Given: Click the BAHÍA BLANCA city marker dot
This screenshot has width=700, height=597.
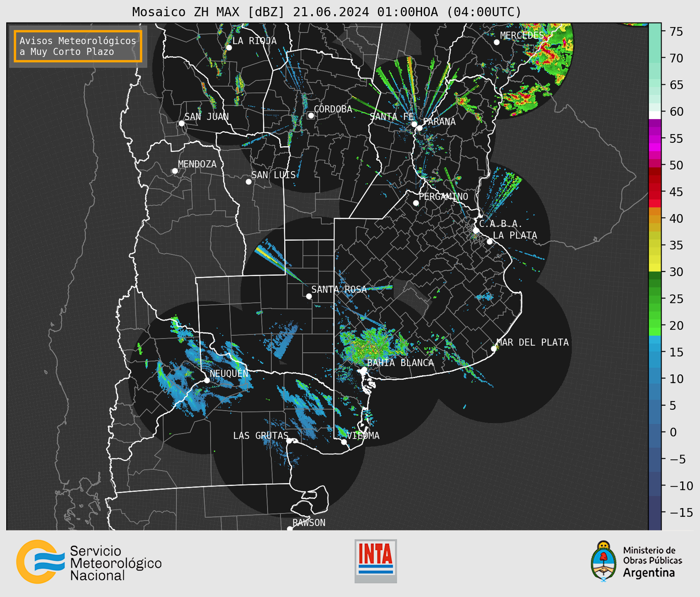Looking at the screenshot, I should [x=364, y=369].
